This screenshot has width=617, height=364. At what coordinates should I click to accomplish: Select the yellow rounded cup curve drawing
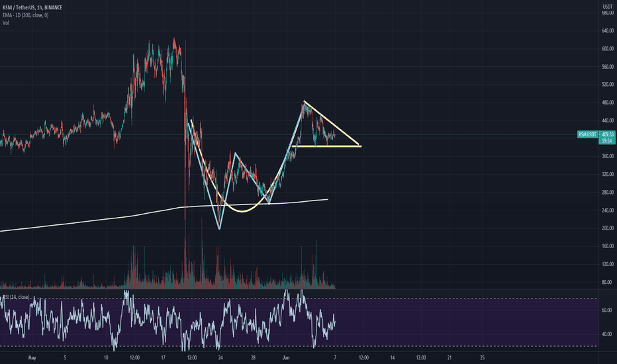tap(242, 212)
